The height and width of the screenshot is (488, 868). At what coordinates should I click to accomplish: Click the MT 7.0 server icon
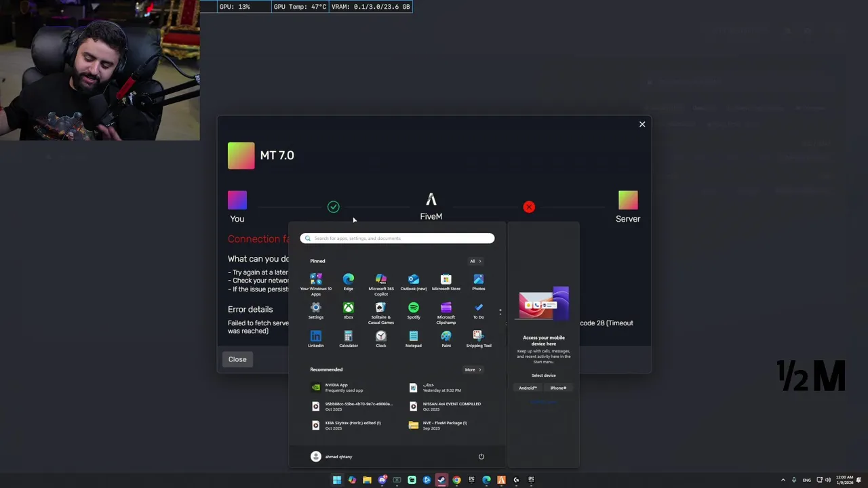pos(241,155)
